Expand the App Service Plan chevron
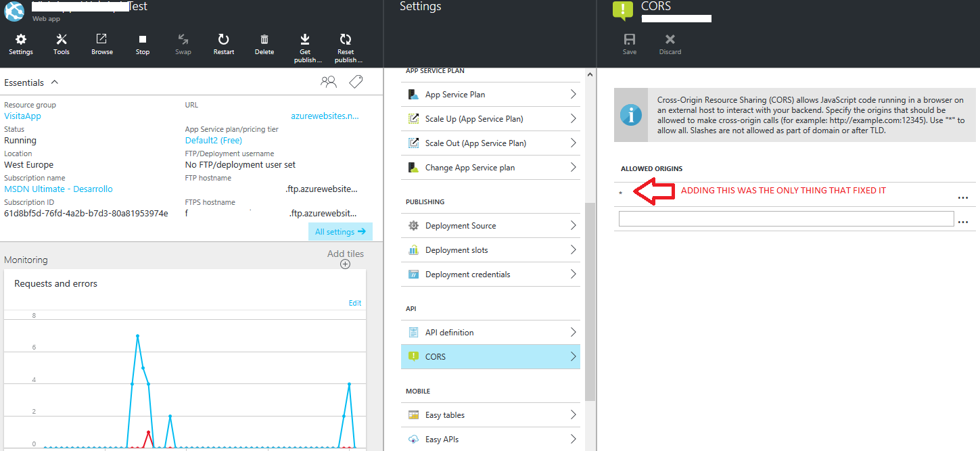Viewport: 980px width, 451px height. [x=573, y=95]
